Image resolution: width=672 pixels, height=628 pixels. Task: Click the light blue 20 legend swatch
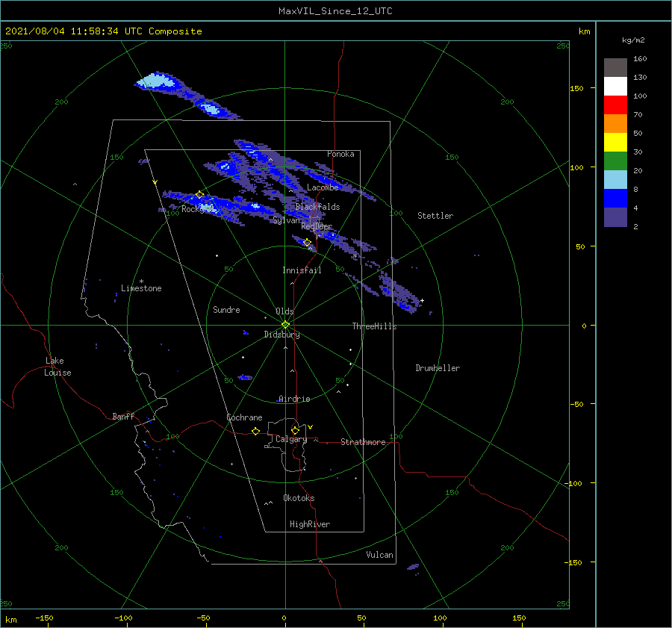[615, 180]
